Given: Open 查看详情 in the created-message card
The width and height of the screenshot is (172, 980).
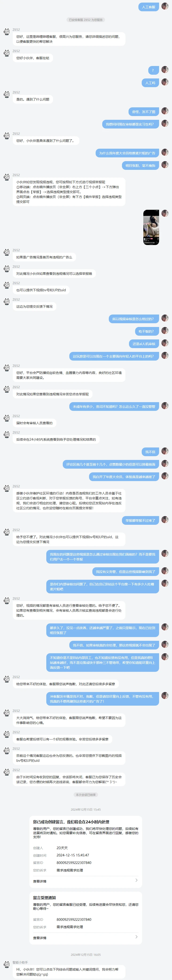Looking at the screenshot, I should 39,882.
